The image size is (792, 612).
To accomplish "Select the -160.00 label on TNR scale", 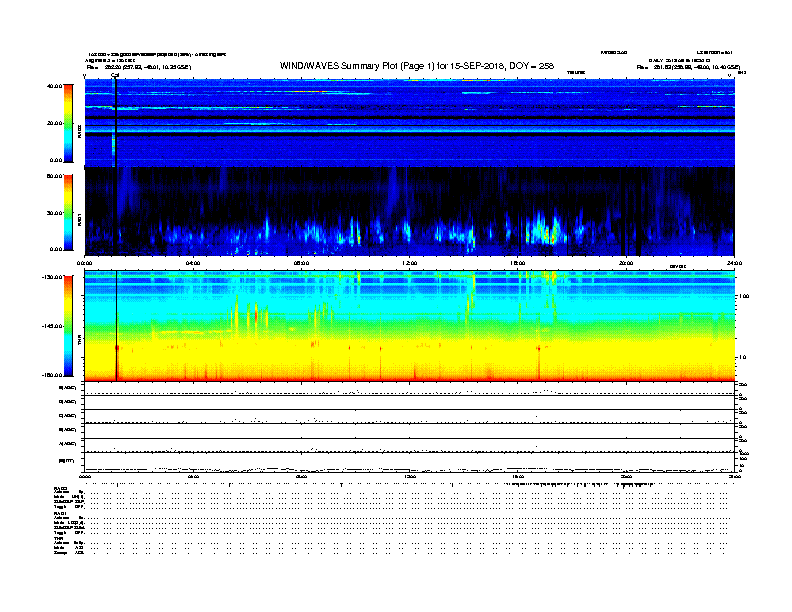I will coord(52,375).
